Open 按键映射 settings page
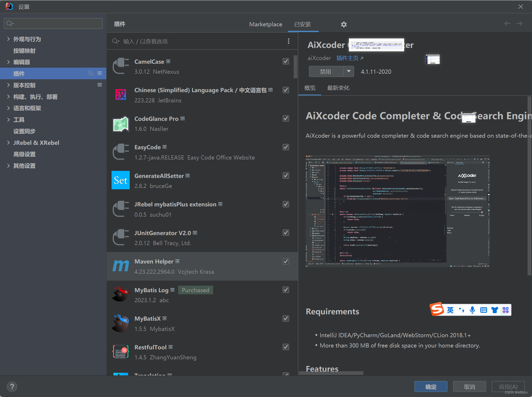Image resolution: width=532 pixels, height=397 pixels. coord(24,51)
